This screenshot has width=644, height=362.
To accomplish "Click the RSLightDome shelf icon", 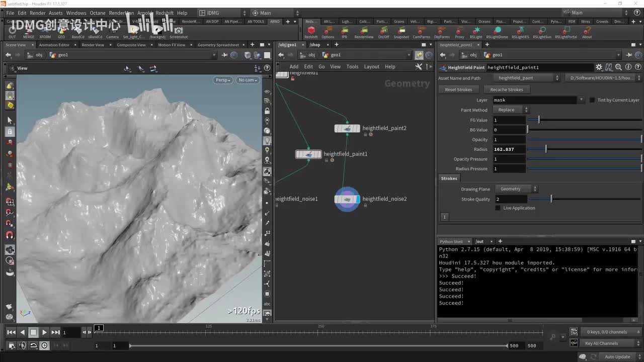I will [497, 31].
